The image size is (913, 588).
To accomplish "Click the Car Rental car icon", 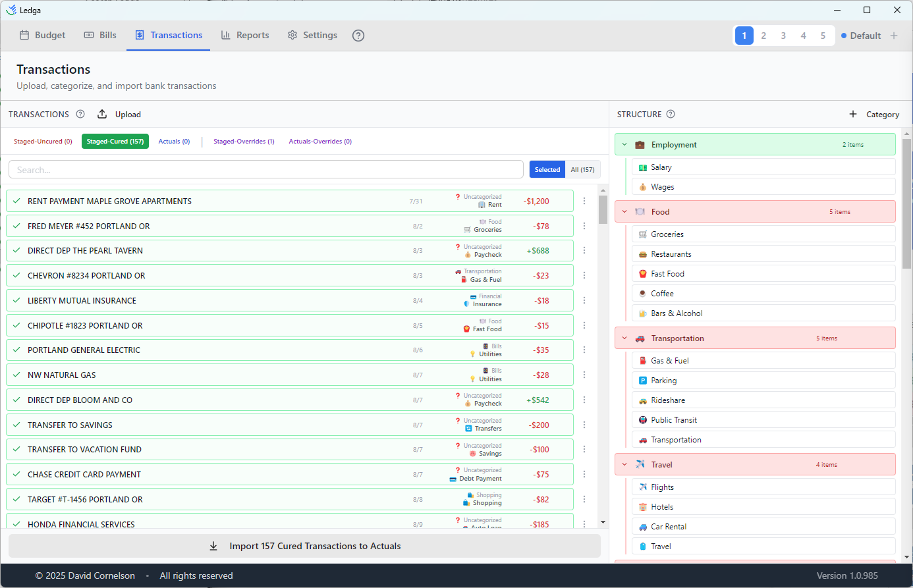I will click(x=642, y=527).
